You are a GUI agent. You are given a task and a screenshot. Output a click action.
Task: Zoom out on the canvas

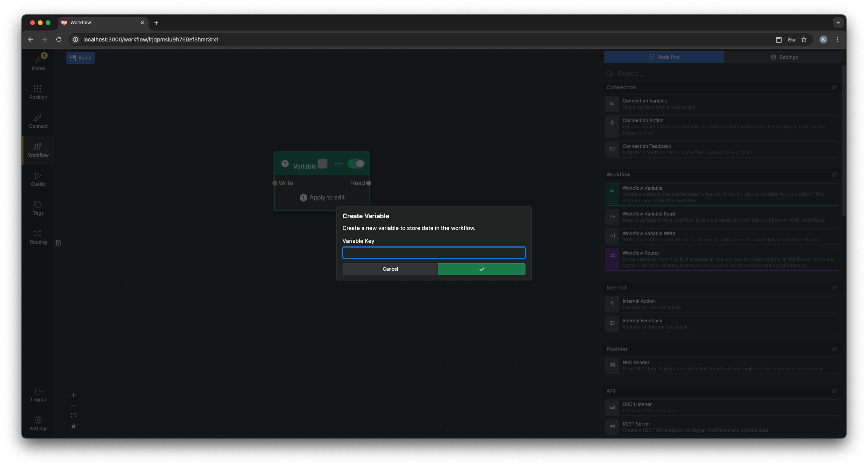74,405
